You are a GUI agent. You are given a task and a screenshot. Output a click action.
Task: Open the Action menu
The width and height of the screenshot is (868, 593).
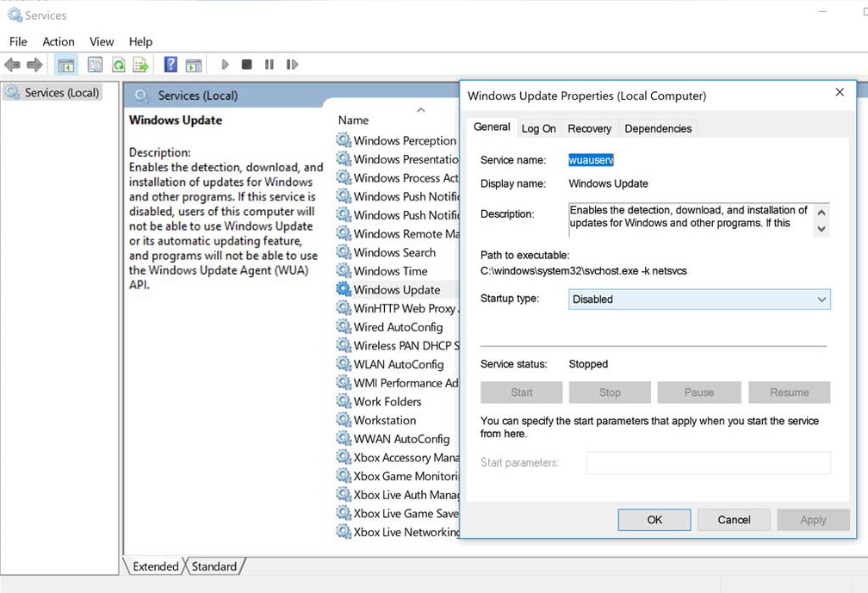[x=59, y=41]
